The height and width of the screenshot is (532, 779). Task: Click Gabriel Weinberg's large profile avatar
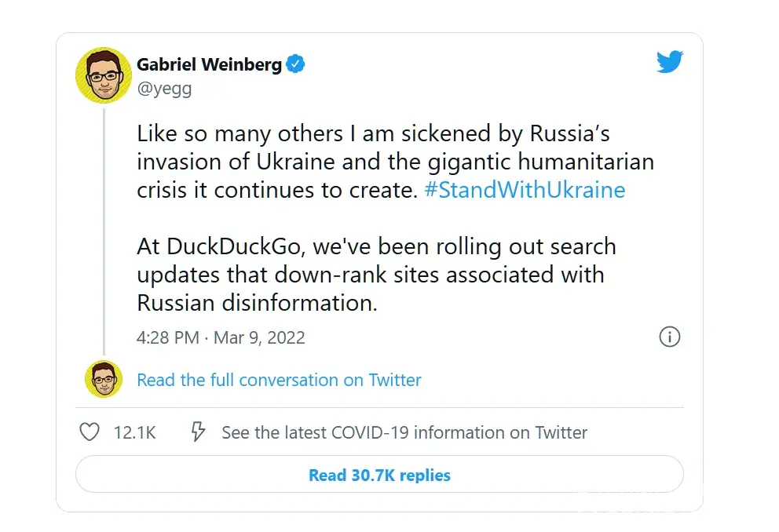[x=104, y=75]
